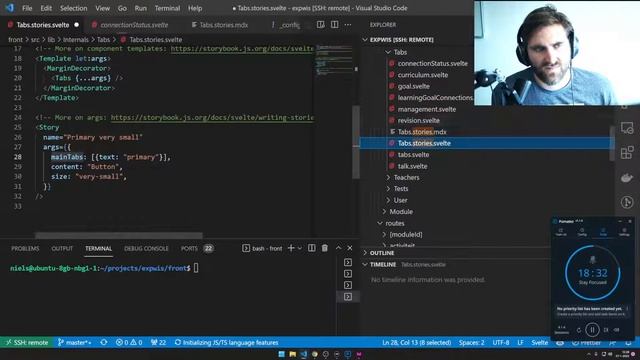
Task: Select the first terminal in terminal list
Action: coord(348,262)
